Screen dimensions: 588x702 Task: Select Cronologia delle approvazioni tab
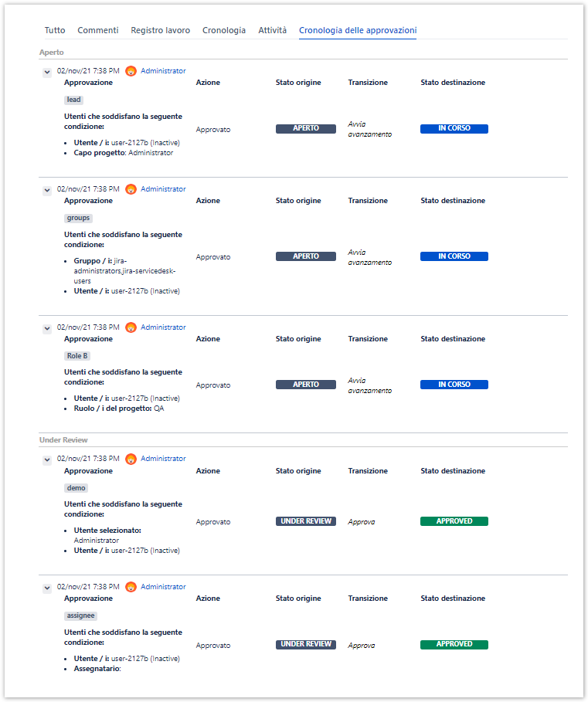point(358,30)
